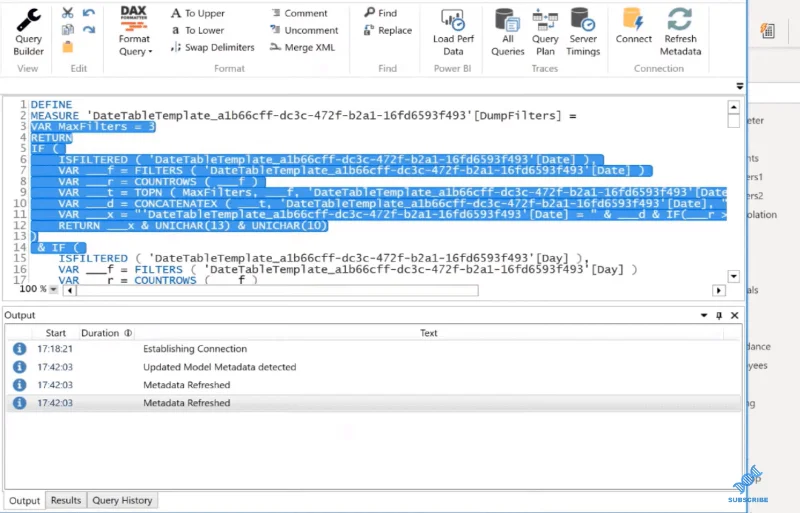This screenshot has height=513, width=800.
Task: Uncomment the selected lines
Action: (304, 30)
